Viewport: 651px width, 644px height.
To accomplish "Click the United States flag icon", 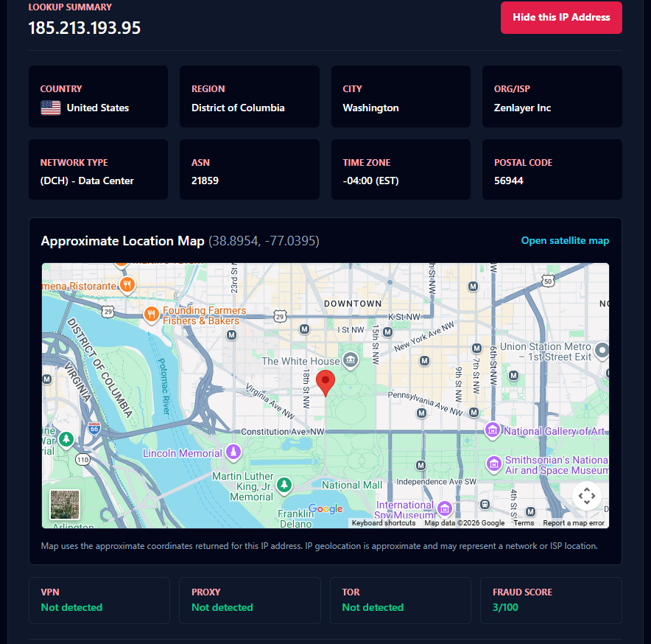I will coord(51,108).
